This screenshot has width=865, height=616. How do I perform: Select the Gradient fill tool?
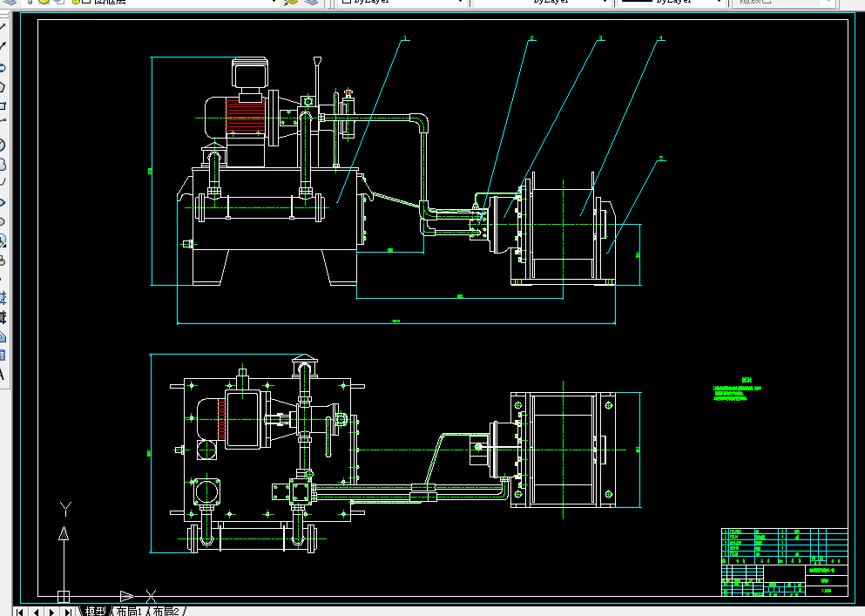[x=3, y=317]
